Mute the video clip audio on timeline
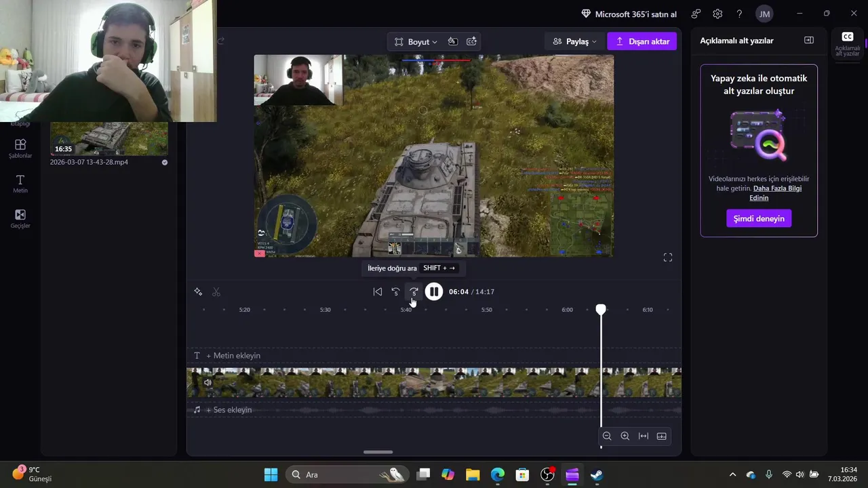This screenshot has width=868, height=488. tap(208, 382)
